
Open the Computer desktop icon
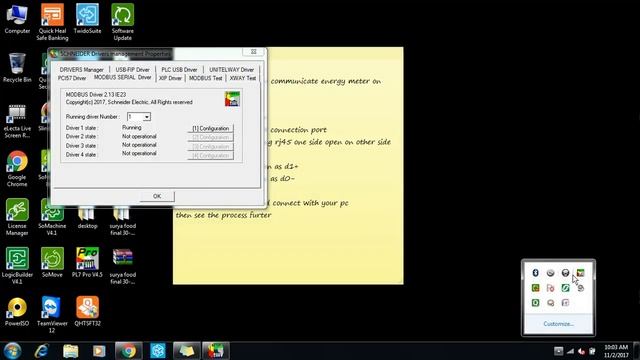17,19
